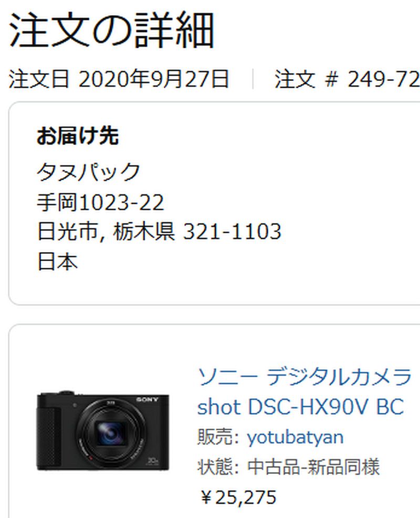Open the Sony camera product thumbnail

tap(103, 431)
